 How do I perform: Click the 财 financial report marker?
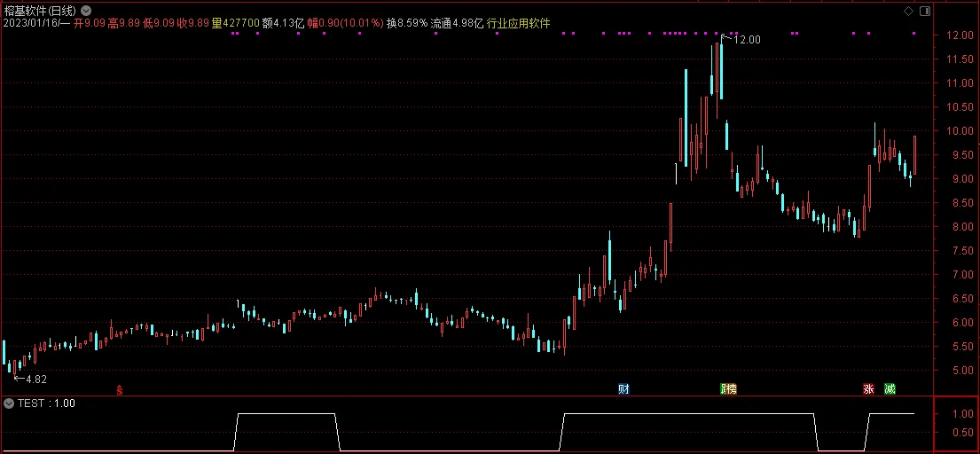point(623,389)
